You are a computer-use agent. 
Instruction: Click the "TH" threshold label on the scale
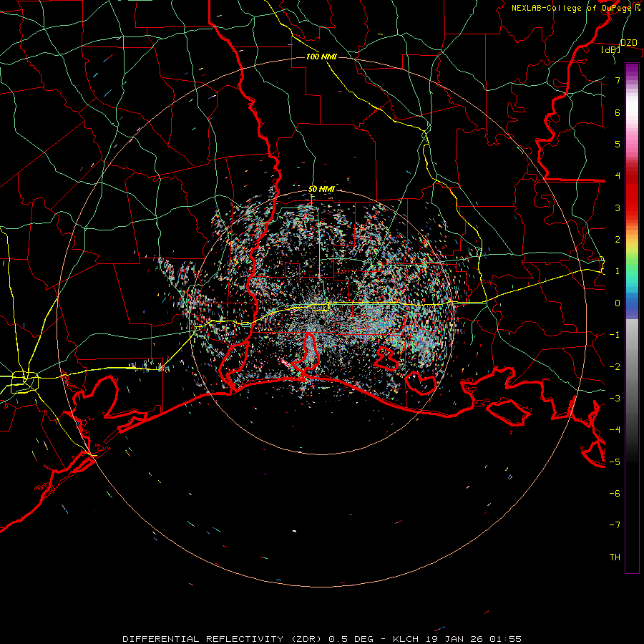[x=615, y=557]
